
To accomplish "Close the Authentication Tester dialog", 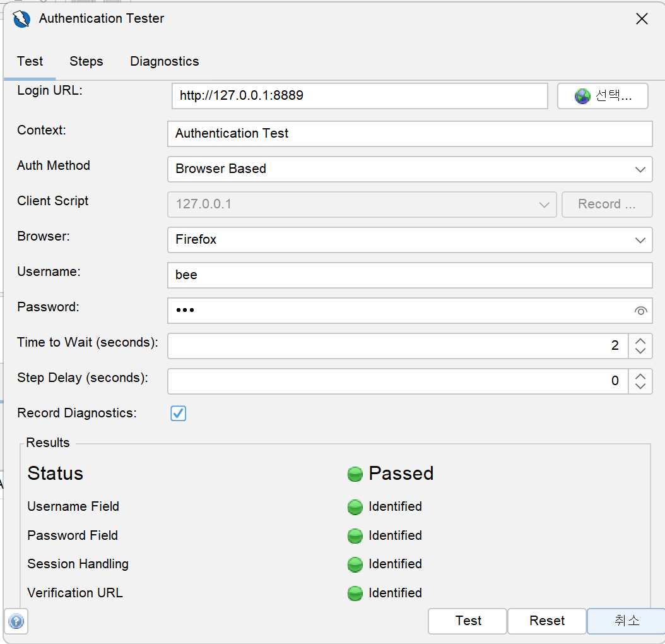I will coord(642,19).
